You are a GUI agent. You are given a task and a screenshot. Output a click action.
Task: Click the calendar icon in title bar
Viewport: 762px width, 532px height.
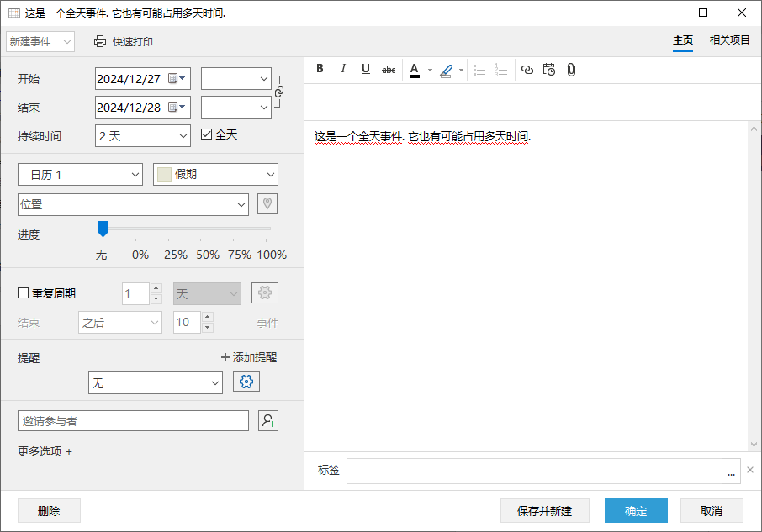click(x=14, y=13)
